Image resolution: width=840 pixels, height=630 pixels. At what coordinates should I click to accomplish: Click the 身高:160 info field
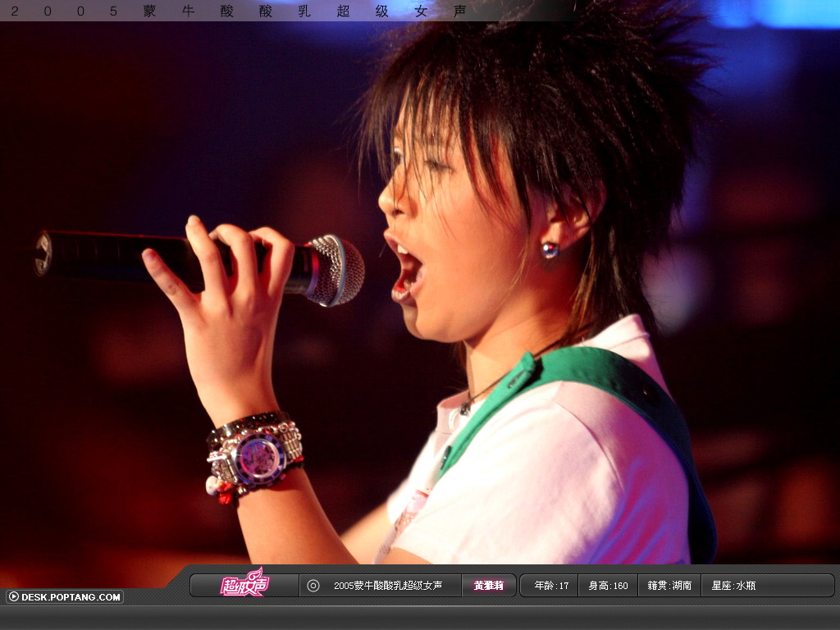[608, 586]
